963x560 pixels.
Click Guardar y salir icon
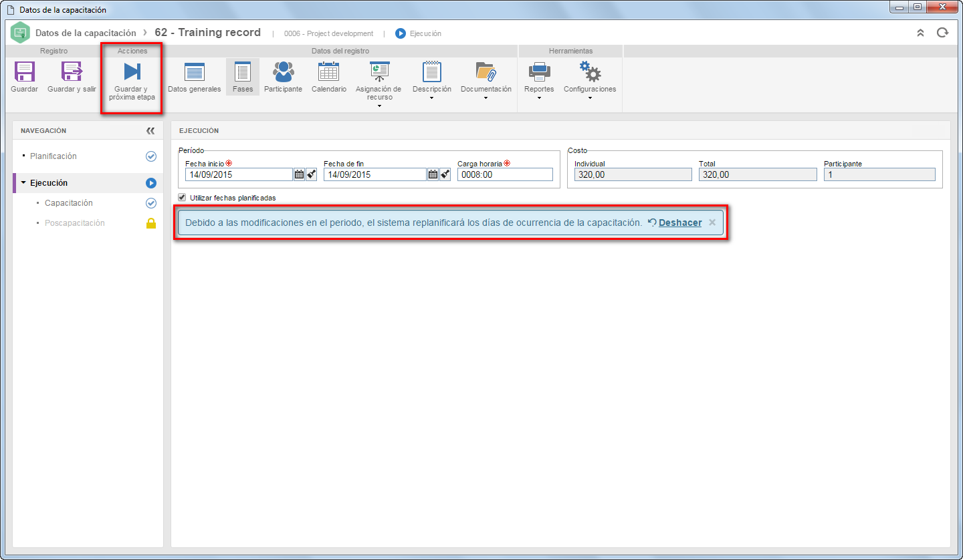[72, 72]
